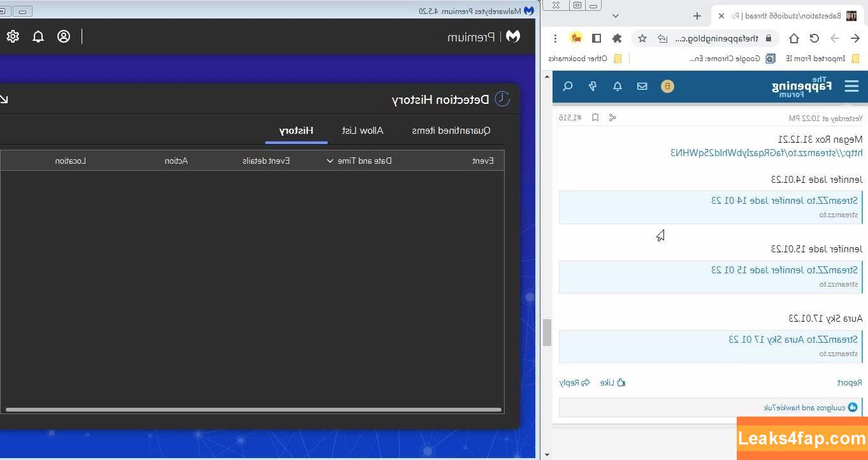This screenshot has height=460, width=868.
Task: Click the Reply link on the post
Action: 575,382
